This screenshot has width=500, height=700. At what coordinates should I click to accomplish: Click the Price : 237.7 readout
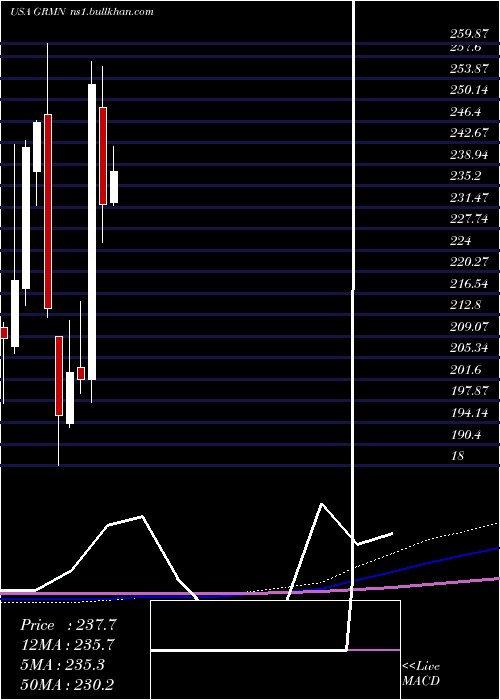68,625
